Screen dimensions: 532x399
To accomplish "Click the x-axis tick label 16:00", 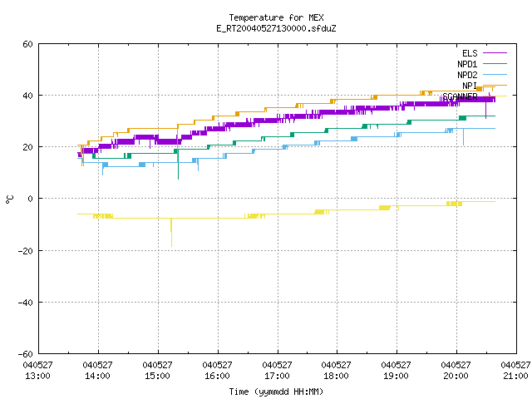I will [x=217, y=376].
